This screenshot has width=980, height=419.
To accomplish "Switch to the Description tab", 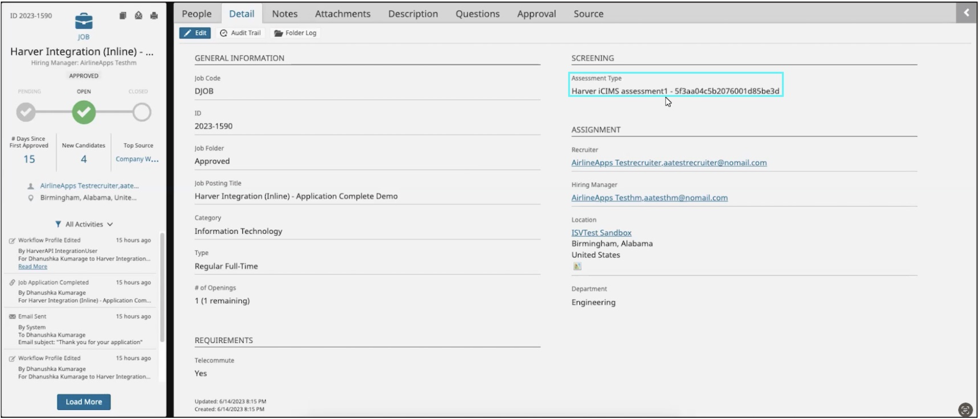I will (413, 14).
